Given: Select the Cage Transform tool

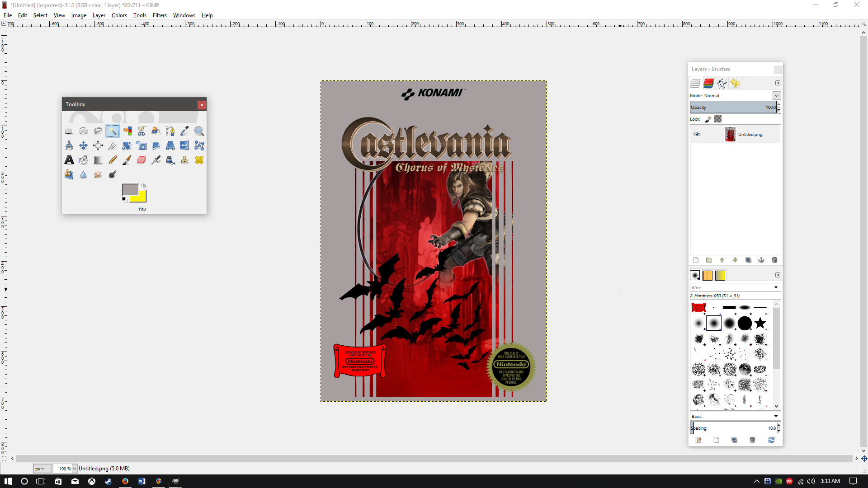Looking at the screenshot, I should pyautogui.click(x=199, y=145).
